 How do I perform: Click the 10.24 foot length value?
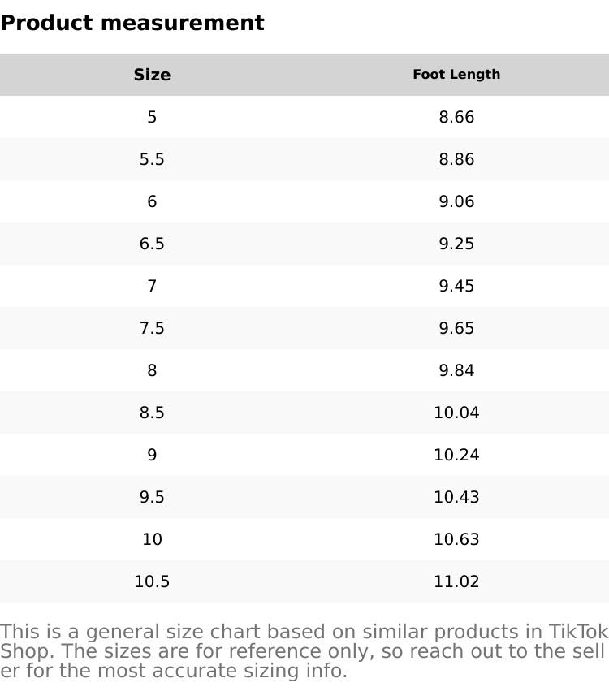click(x=456, y=455)
